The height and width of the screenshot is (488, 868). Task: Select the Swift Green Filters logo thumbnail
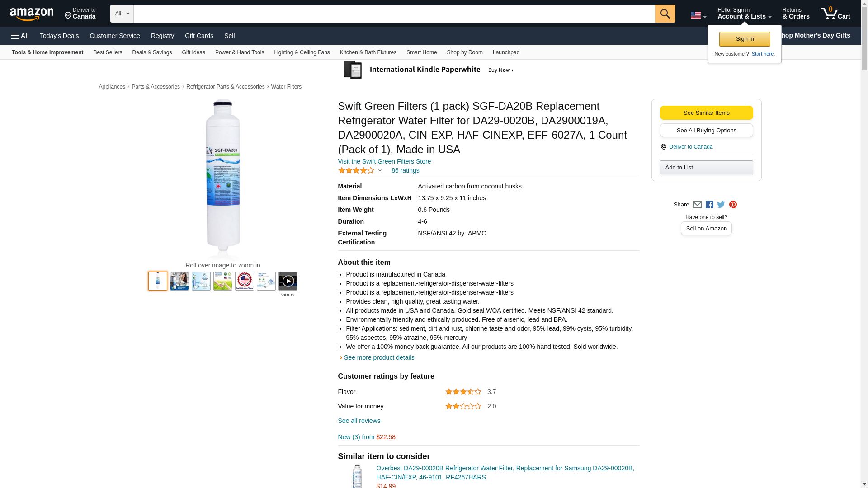(245, 281)
